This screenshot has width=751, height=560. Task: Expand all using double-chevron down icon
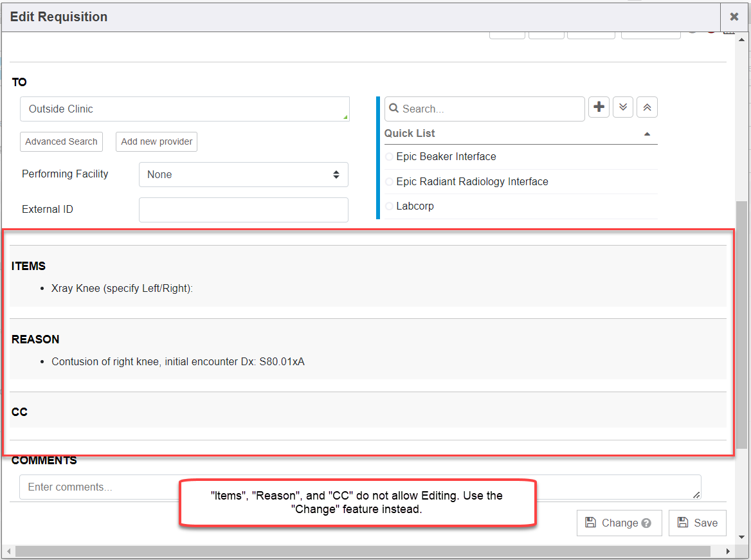click(x=623, y=108)
